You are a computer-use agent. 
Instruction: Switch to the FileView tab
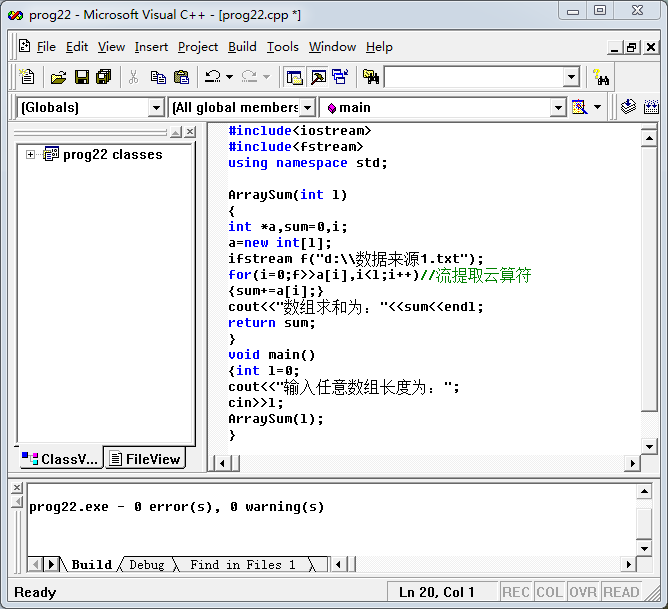pyautogui.click(x=145, y=459)
